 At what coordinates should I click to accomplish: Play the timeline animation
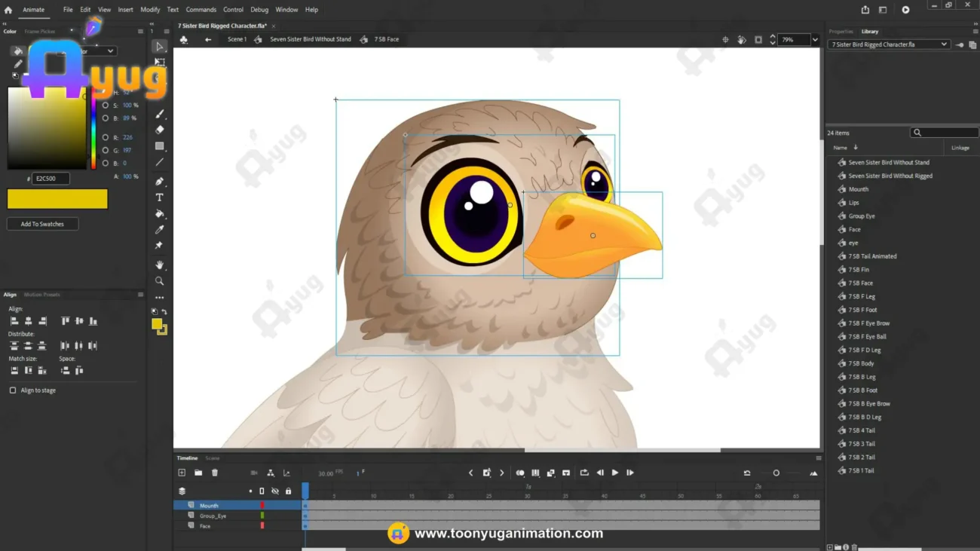click(615, 473)
